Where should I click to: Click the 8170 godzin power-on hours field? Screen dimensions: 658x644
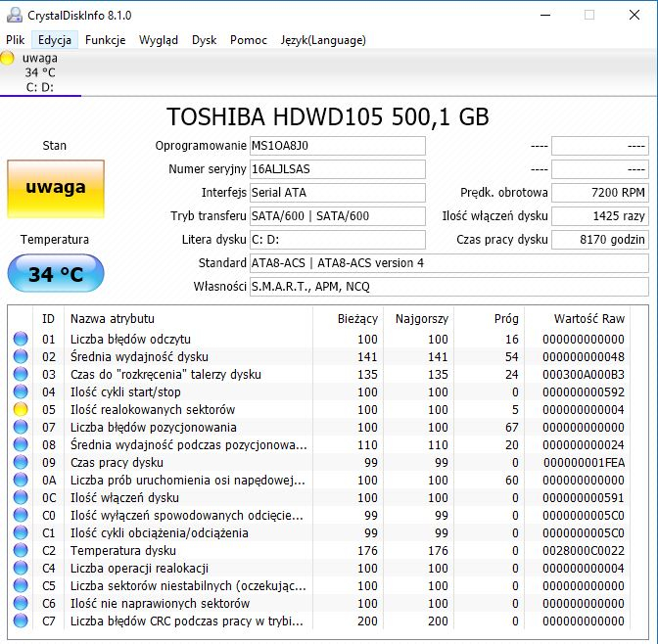(x=600, y=240)
